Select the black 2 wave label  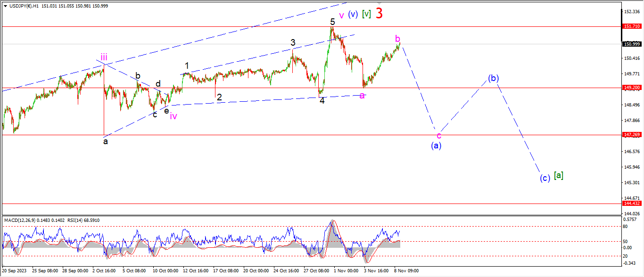tap(219, 97)
